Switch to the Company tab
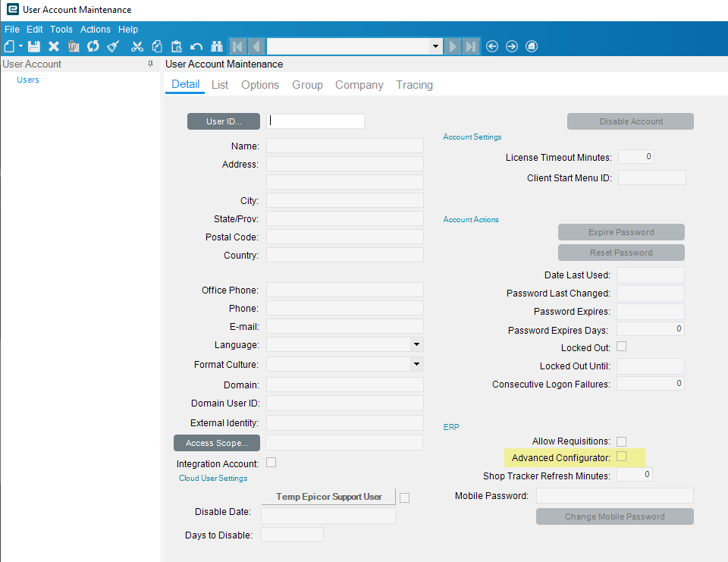The width and height of the screenshot is (728, 562). 359,85
